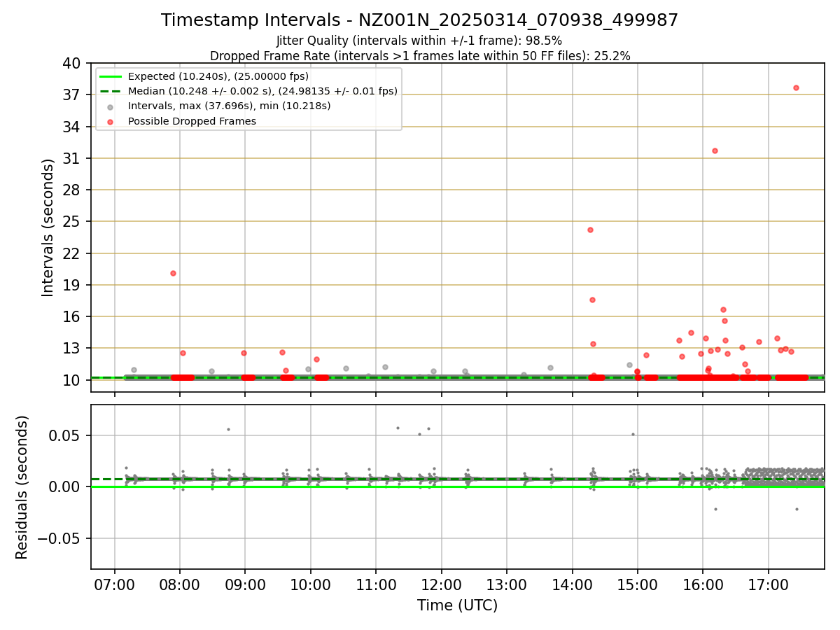Click the '34' interval axis tick label

73,127
